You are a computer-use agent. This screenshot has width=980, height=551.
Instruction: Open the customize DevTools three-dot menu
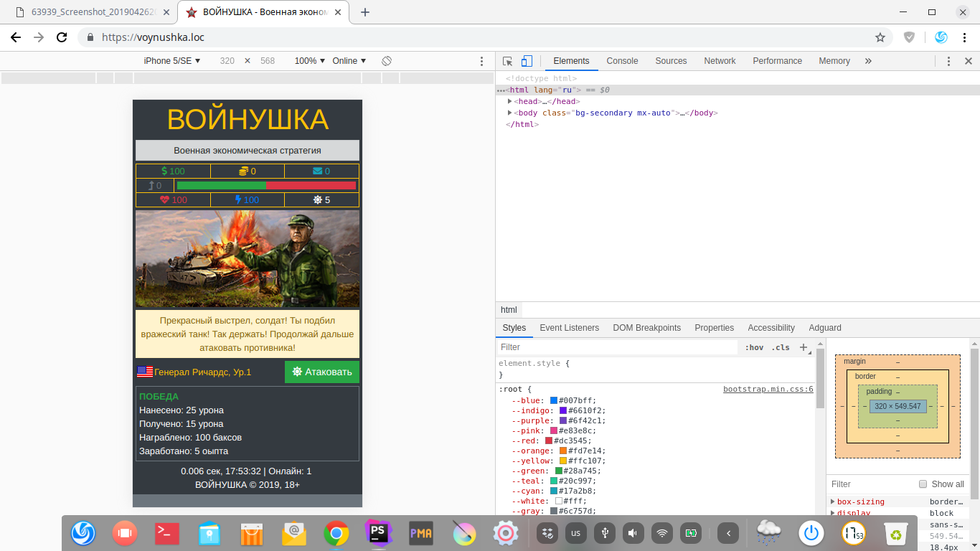[948, 61]
